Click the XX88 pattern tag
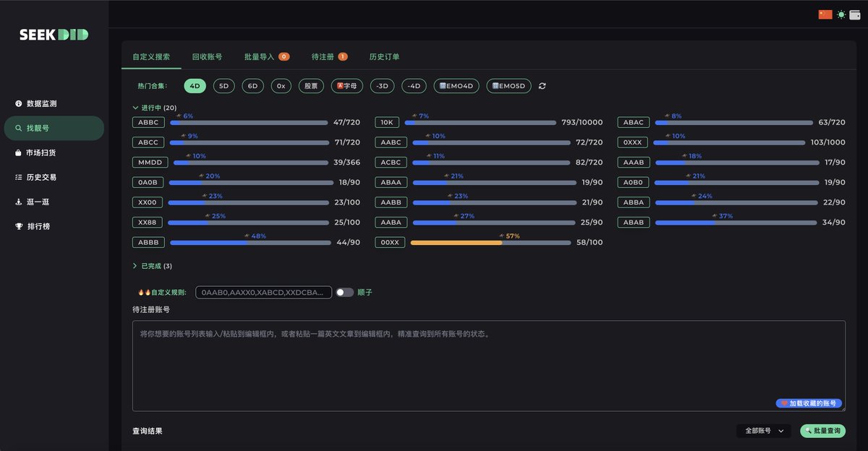This screenshot has height=451, width=868. (x=148, y=223)
